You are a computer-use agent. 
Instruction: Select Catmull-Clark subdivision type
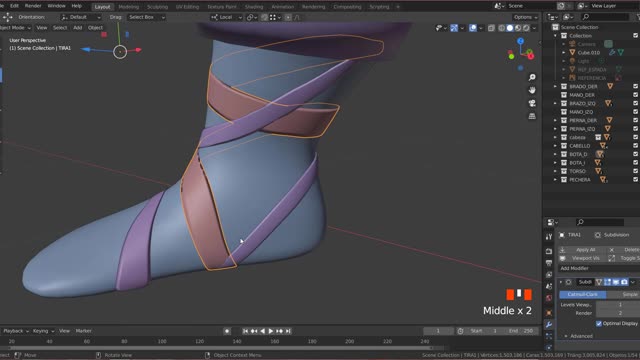click(x=582, y=294)
